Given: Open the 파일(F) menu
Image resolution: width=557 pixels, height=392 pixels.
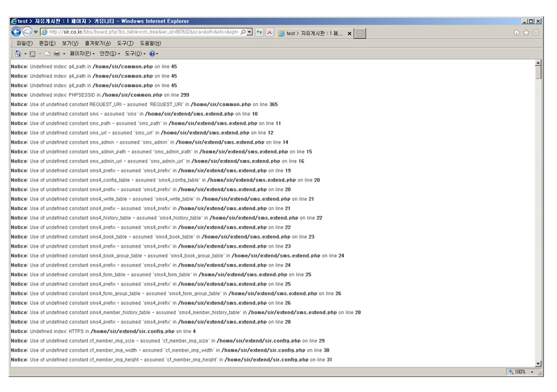Looking at the screenshot, I should (x=25, y=43).
